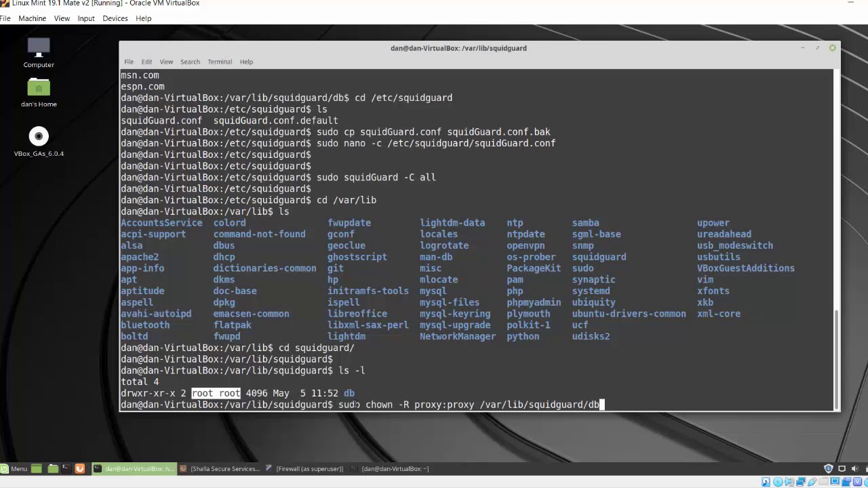Viewport: 868px width, 488px height.
Task: Click the terminal vertical scrollbar
Action: click(837, 359)
